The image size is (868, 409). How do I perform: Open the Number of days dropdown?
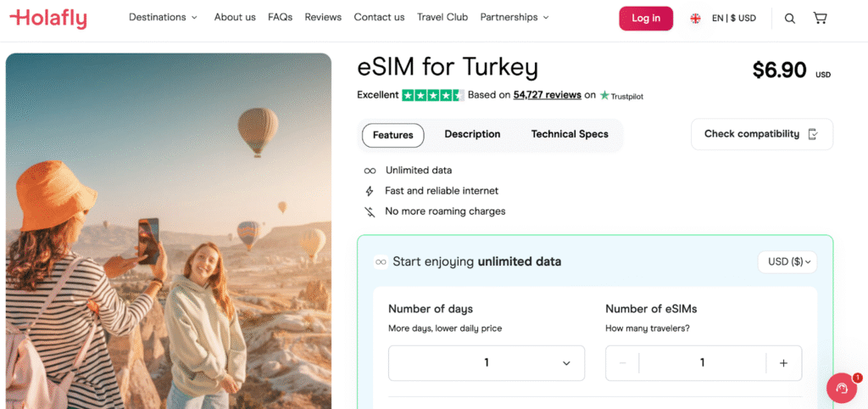(487, 363)
